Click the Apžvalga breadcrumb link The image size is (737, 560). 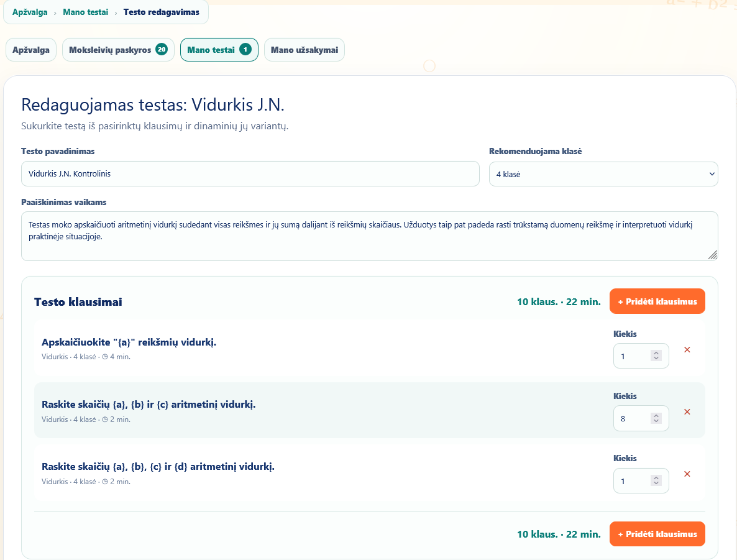(30, 12)
